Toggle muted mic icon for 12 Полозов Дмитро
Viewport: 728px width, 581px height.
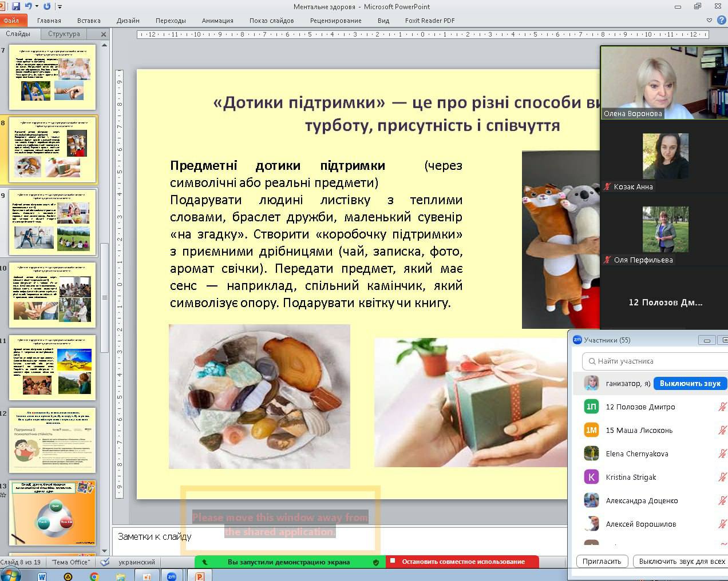tap(722, 407)
